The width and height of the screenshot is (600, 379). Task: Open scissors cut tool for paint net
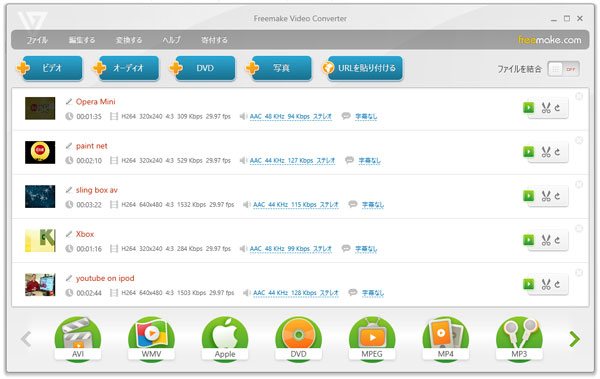[546, 152]
